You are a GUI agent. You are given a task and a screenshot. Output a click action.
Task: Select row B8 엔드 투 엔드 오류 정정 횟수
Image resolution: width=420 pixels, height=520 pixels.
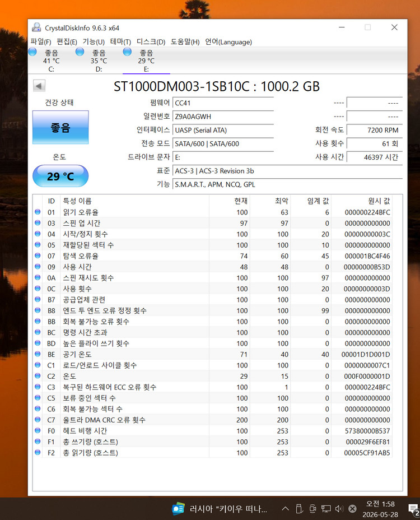click(x=212, y=310)
